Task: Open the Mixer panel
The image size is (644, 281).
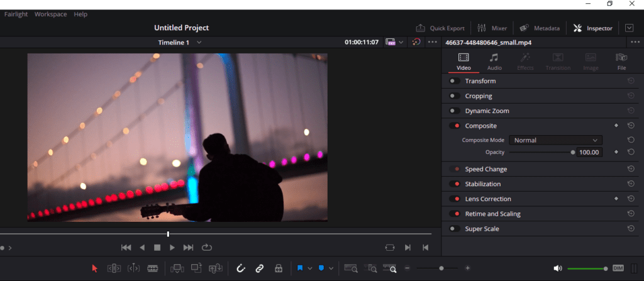Action: pos(492,28)
